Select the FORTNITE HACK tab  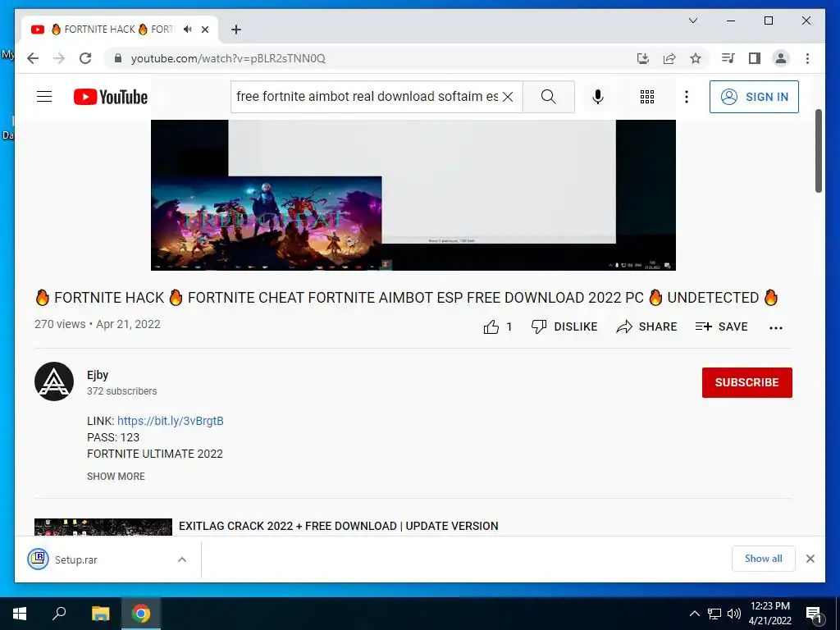tap(120, 30)
